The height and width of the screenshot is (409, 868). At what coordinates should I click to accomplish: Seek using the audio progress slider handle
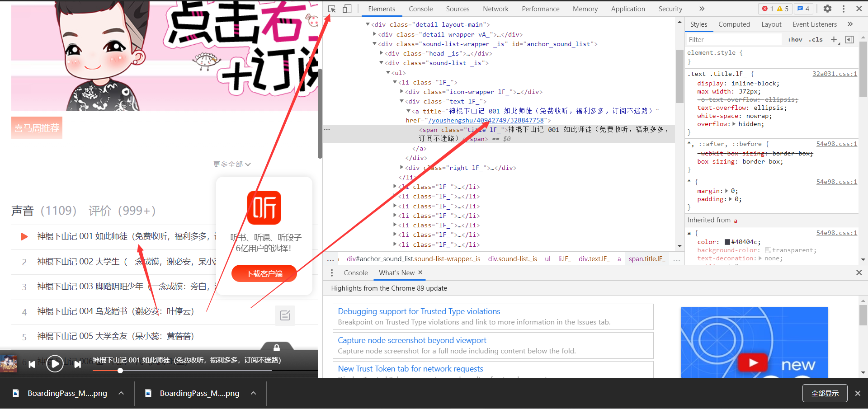pyautogui.click(x=120, y=371)
